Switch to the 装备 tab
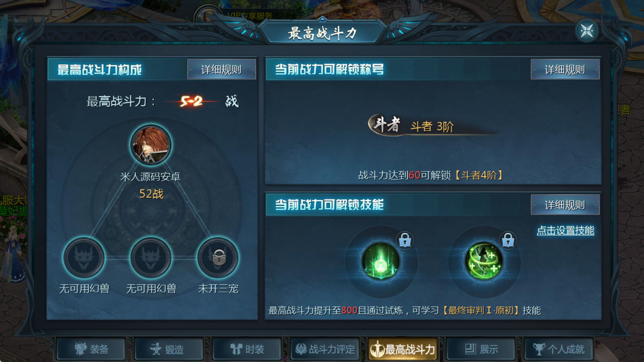 click(91, 349)
